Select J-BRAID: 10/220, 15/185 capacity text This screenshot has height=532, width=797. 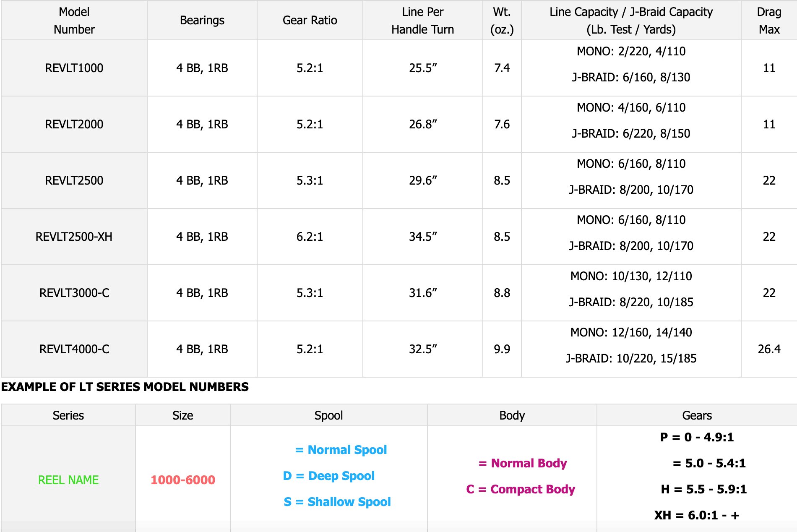tap(631, 358)
